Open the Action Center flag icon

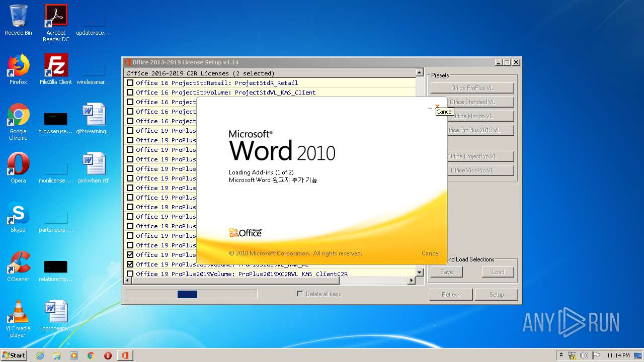click(x=596, y=355)
